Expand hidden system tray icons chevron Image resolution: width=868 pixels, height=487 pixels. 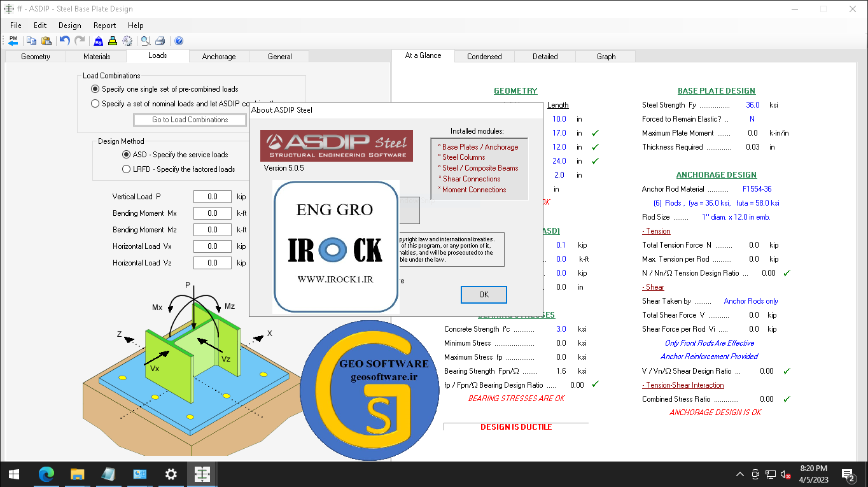point(739,474)
